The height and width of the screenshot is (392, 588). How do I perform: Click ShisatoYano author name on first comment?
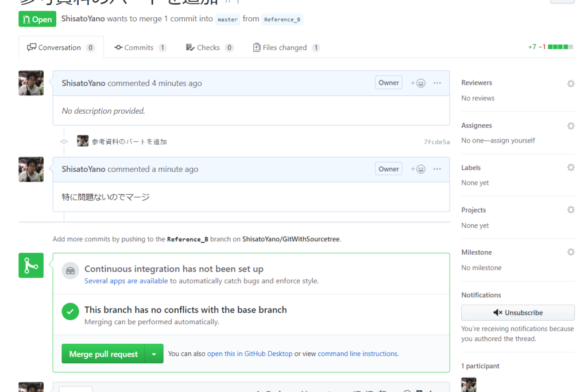click(84, 83)
